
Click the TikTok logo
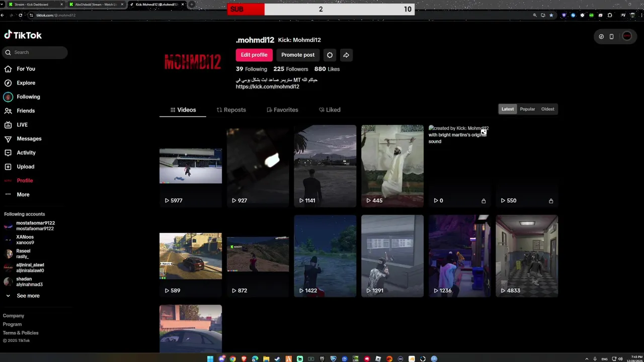click(23, 35)
